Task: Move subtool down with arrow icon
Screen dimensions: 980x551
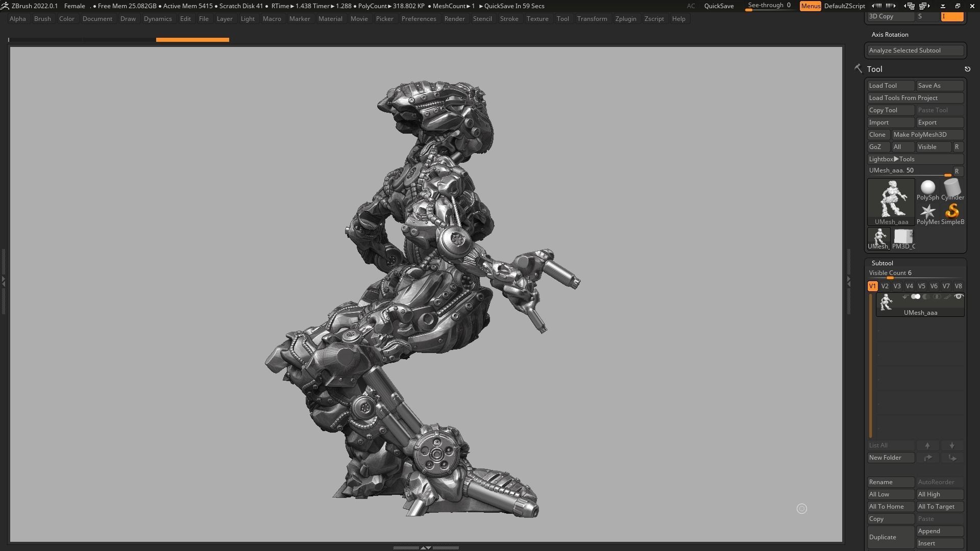Action: 952,445
